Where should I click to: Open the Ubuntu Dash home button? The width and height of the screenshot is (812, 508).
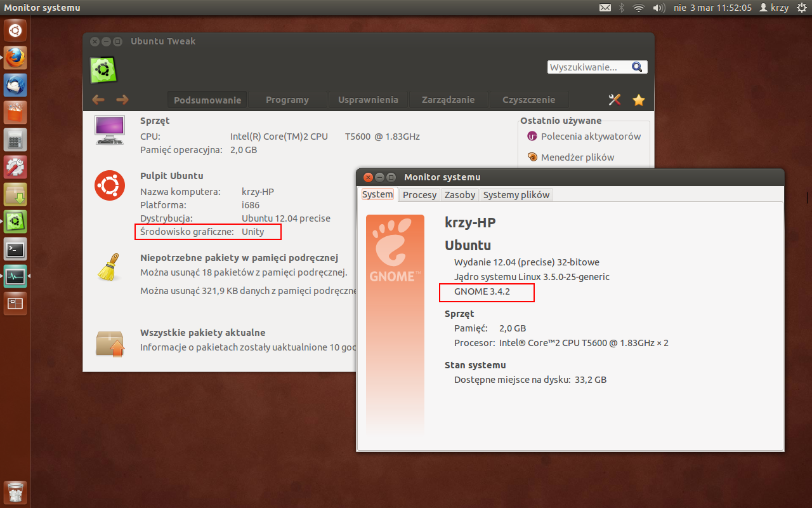click(15, 29)
